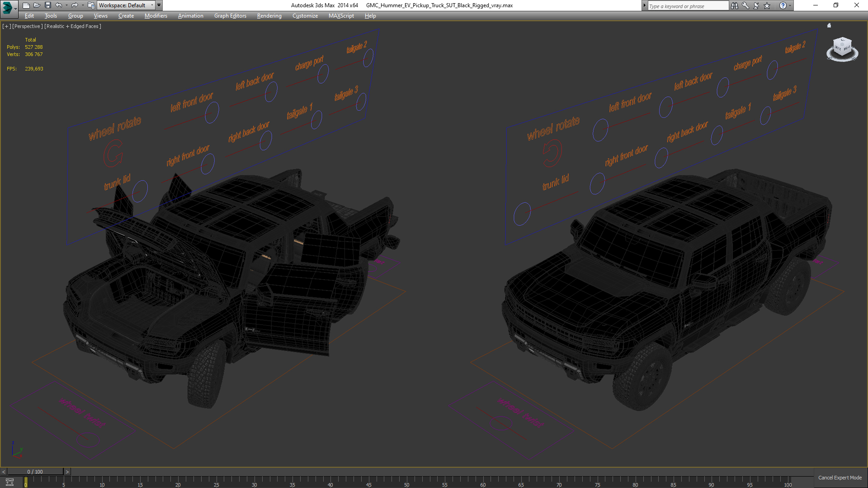This screenshot has height=488, width=868.
Task: Select charge port slider circle in left rig
Action: pyautogui.click(x=323, y=74)
